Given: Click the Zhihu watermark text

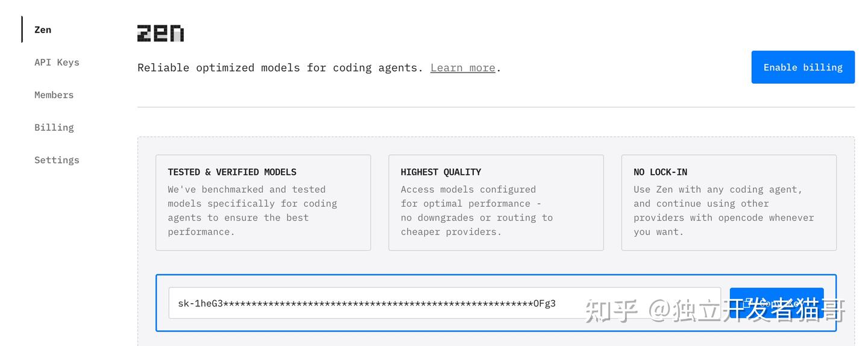Looking at the screenshot, I should [x=715, y=311].
